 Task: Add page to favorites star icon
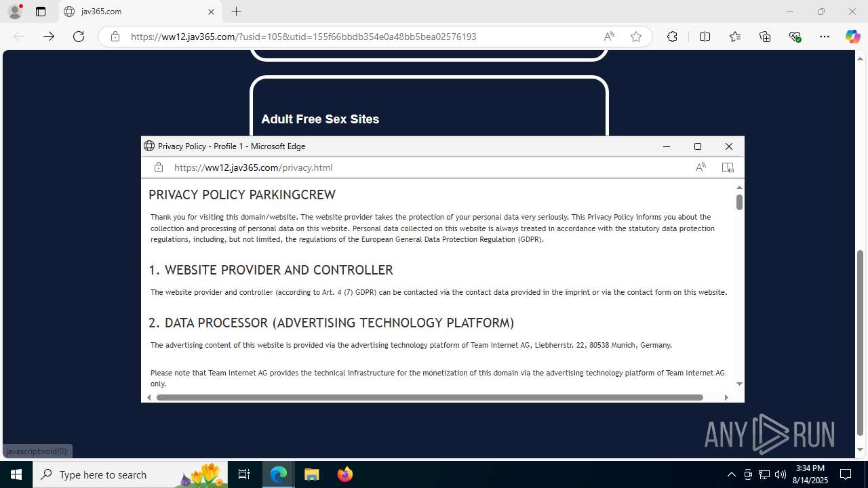(x=636, y=37)
